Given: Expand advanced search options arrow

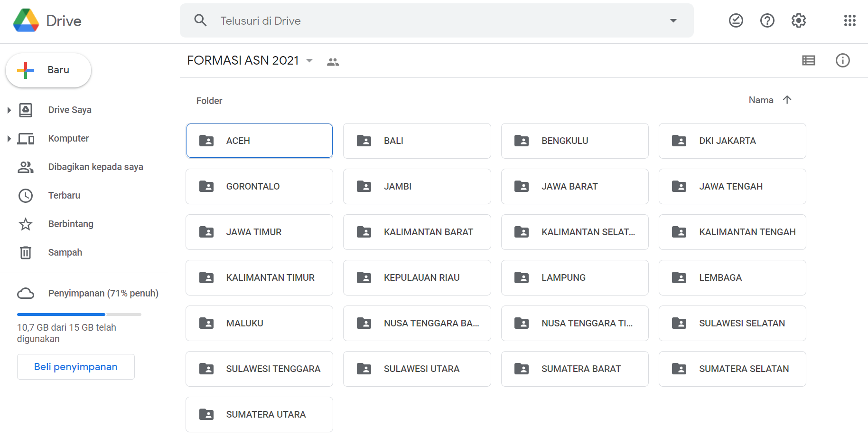Looking at the screenshot, I should point(673,20).
